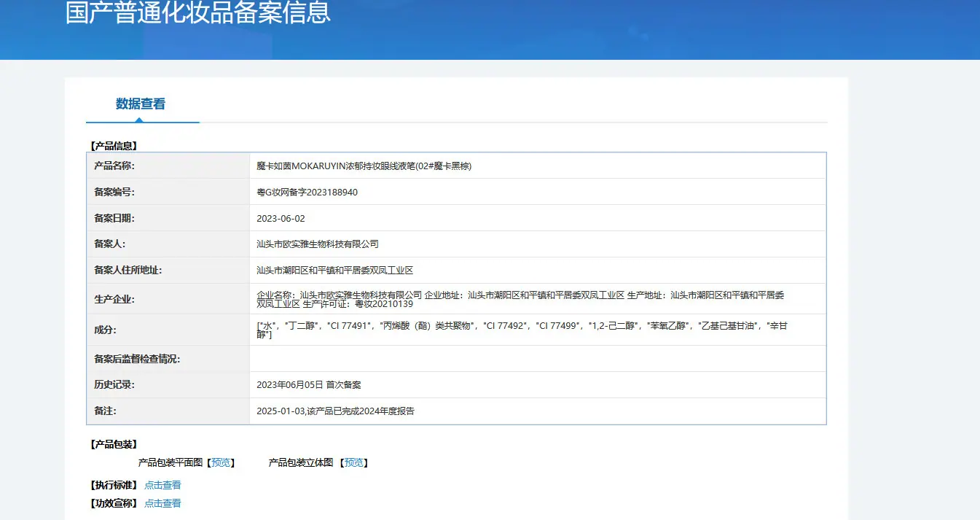Open the 数据查看 tab
The width and height of the screenshot is (980, 520).
pos(141,104)
